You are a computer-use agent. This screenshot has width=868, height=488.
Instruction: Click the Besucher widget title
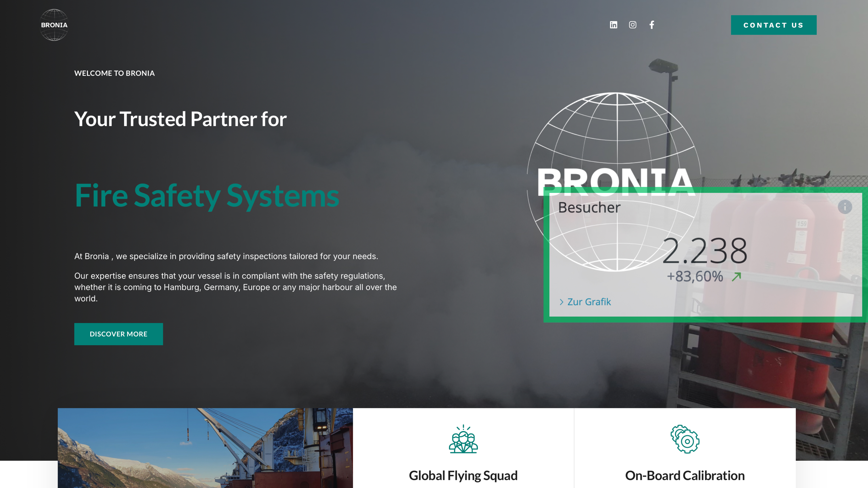click(589, 207)
